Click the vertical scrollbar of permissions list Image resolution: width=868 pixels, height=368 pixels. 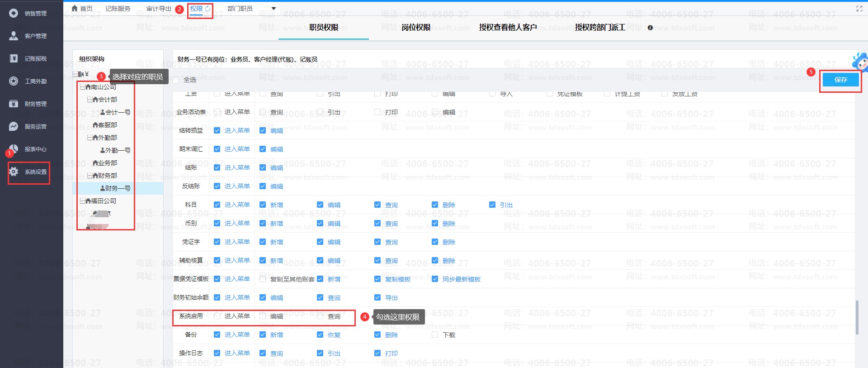coord(857,317)
